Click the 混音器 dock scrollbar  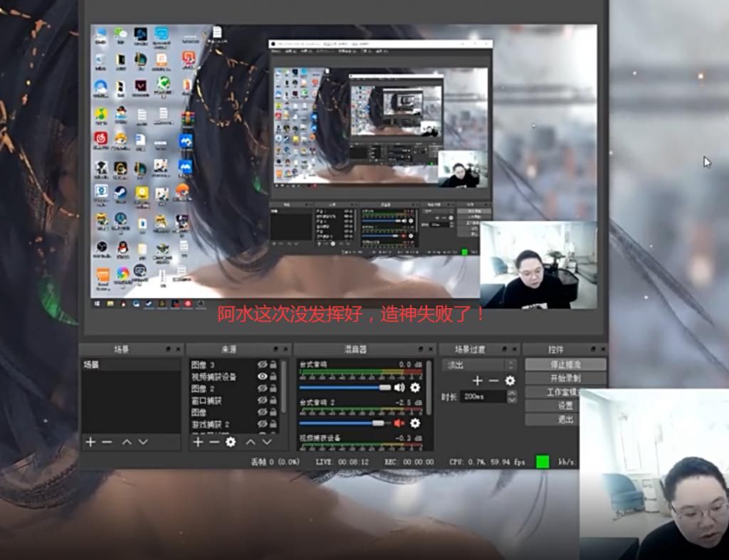coord(429,386)
